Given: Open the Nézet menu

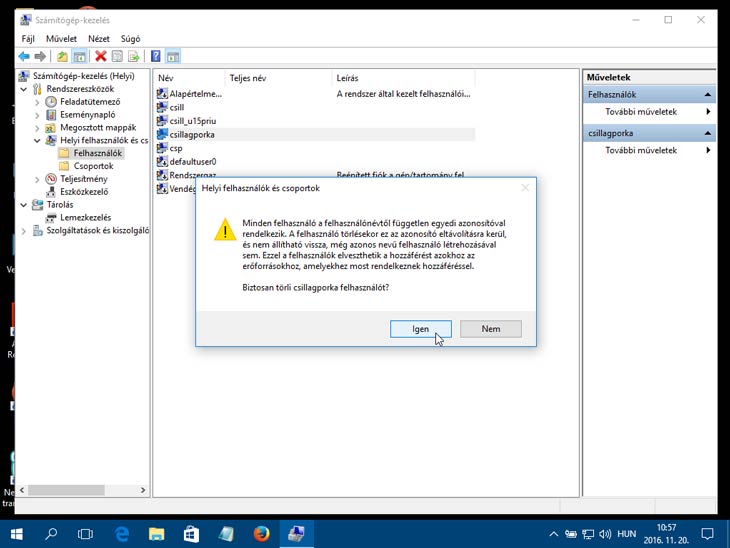Looking at the screenshot, I should coord(98,38).
